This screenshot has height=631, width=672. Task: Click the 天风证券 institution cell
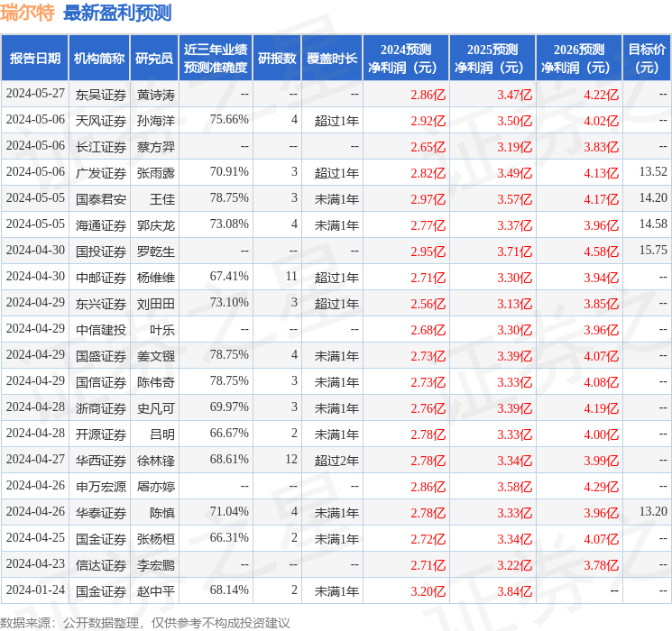[101, 121]
